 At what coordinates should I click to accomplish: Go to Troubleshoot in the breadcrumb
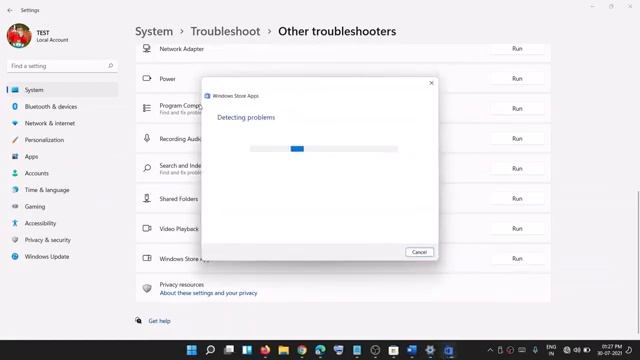pyautogui.click(x=225, y=31)
